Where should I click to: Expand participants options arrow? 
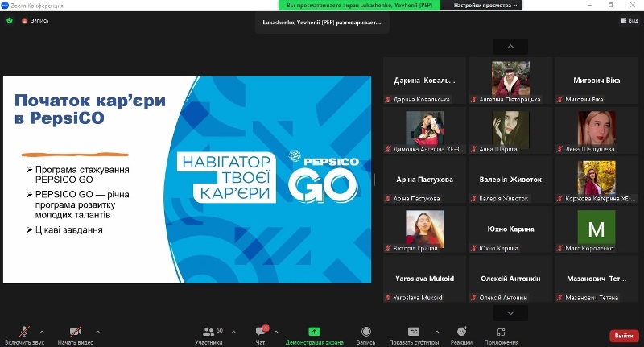pyautogui.click(x=233, y=332)
